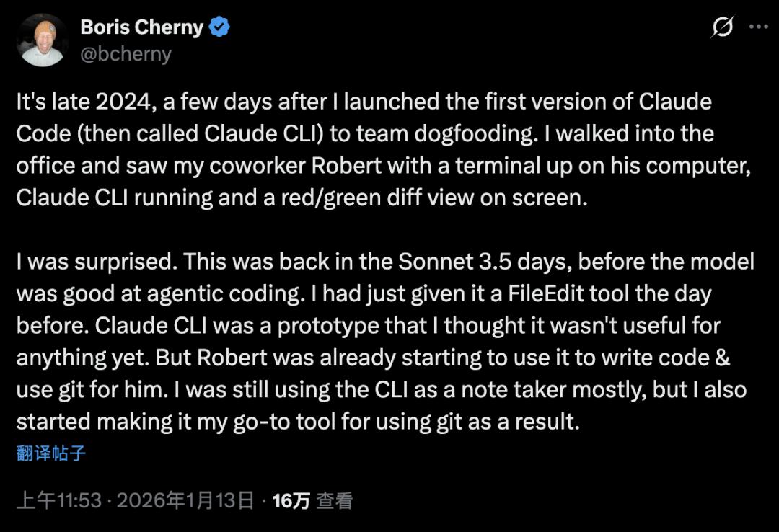The width and height of the screenshot is (779, 532).
Task: Open the 16万 view count
Action: pos(291,501)
